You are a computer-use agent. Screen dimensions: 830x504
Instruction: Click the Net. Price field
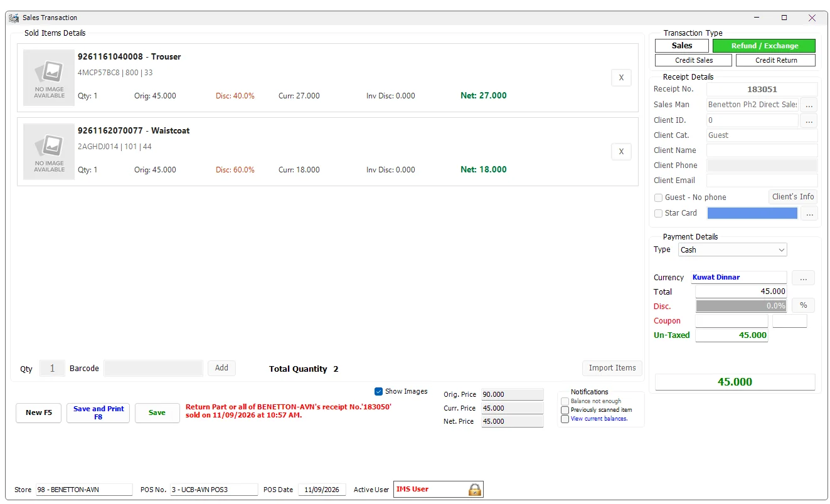[512, 422]
